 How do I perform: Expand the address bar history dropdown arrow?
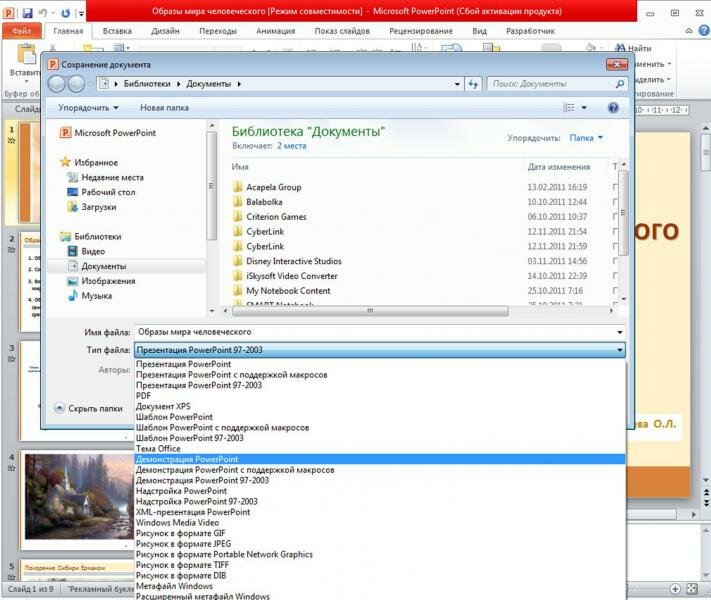457,84
